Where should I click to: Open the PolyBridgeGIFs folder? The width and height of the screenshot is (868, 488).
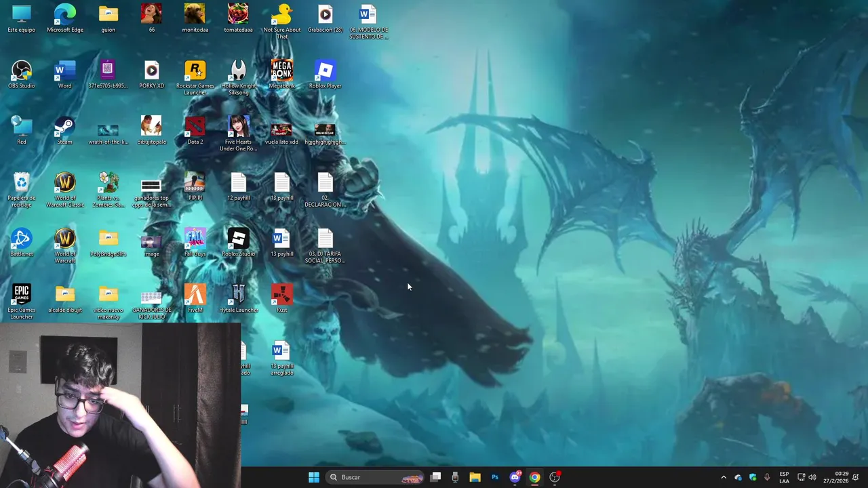pyautogui.click(x=108, y=243)
